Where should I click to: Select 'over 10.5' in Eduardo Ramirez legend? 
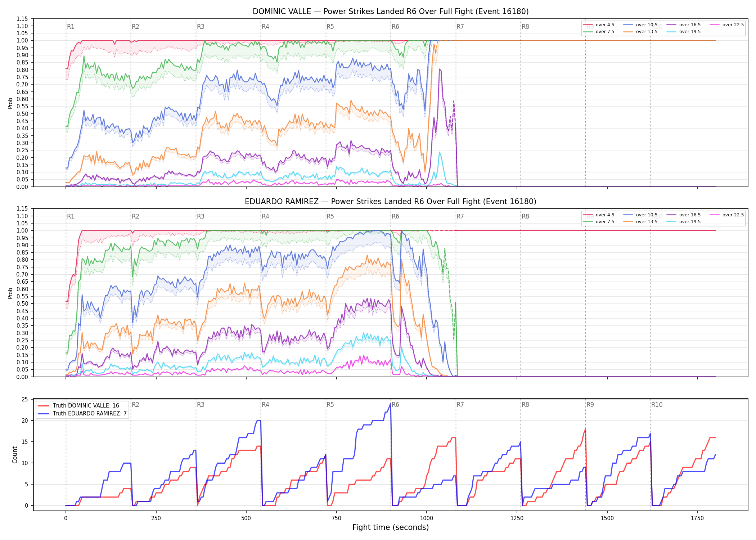[x=640, y=215]
